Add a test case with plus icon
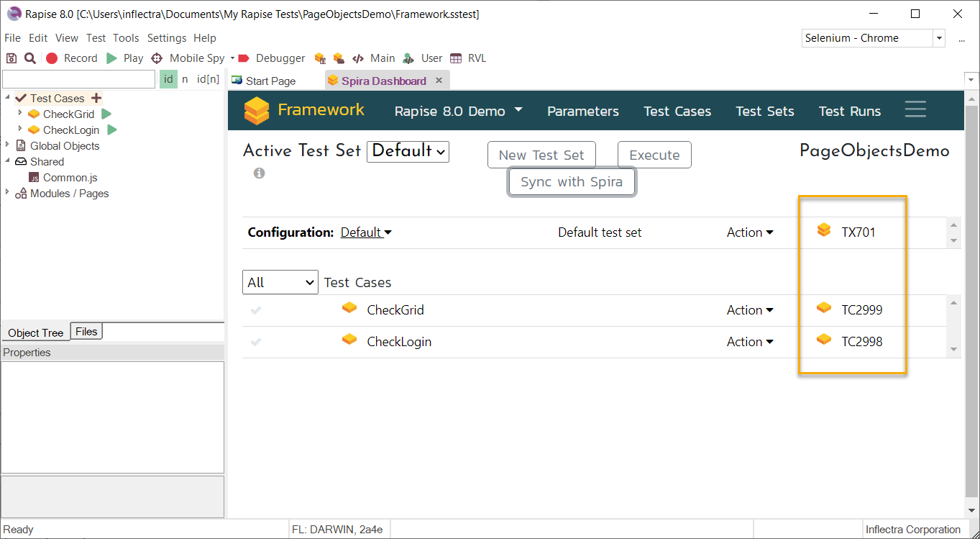 click(x=96, y=98)
